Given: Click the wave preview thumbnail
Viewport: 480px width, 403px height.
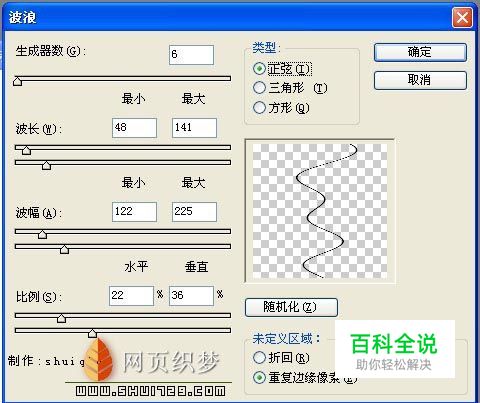Looking at the screenshot, I should point(320,211).
